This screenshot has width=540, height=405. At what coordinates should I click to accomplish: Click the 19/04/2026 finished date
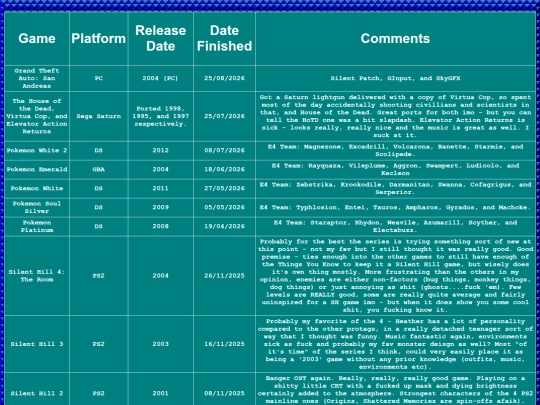(224, 226)
